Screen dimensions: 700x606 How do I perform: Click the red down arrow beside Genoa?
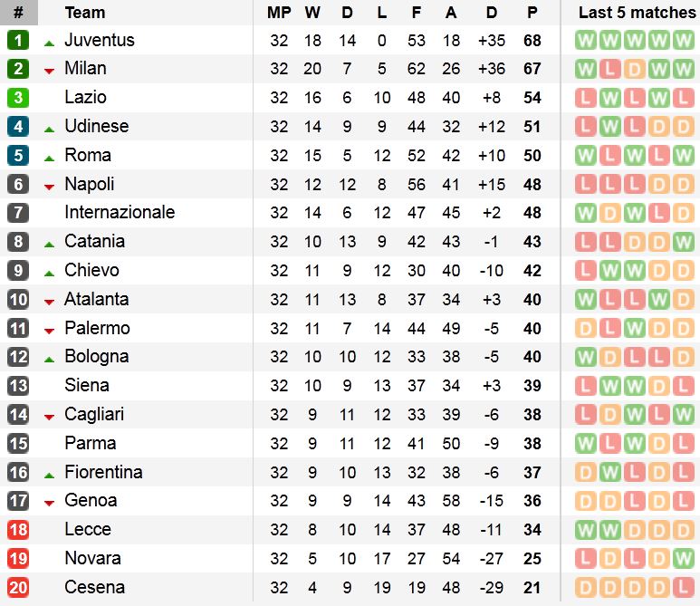[49, 503]
